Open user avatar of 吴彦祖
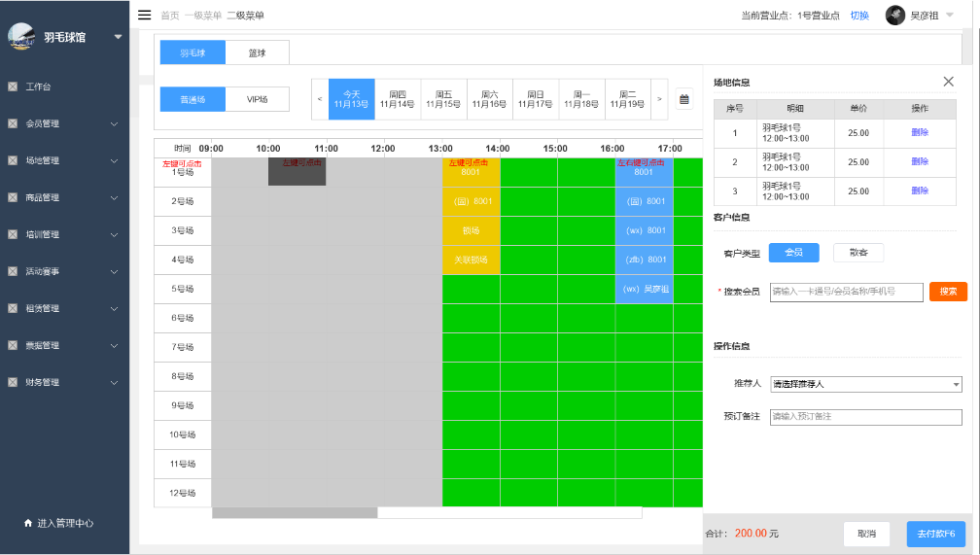 (895, 15)
